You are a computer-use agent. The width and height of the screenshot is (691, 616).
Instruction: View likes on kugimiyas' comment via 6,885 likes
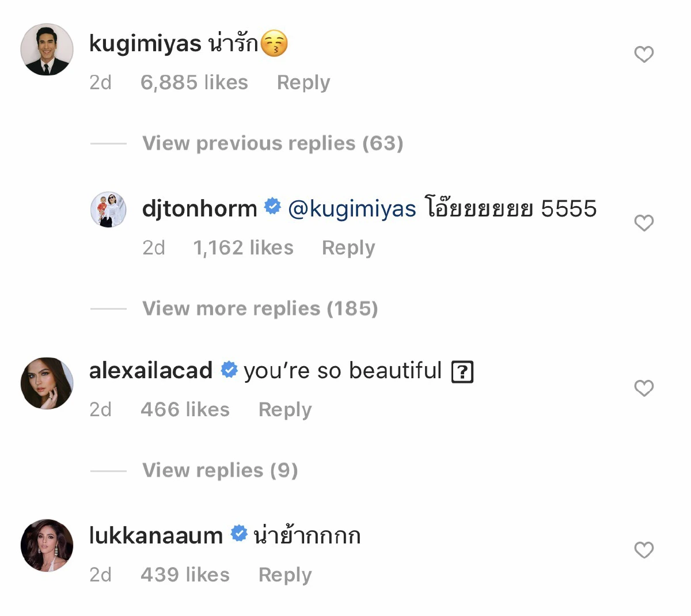tap(195, 82)
